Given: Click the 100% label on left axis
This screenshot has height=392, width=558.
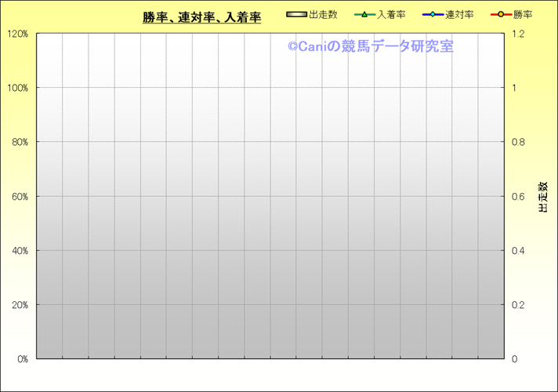Looking at the screenshot, I should pyautogui.click(x=16, y=88).
